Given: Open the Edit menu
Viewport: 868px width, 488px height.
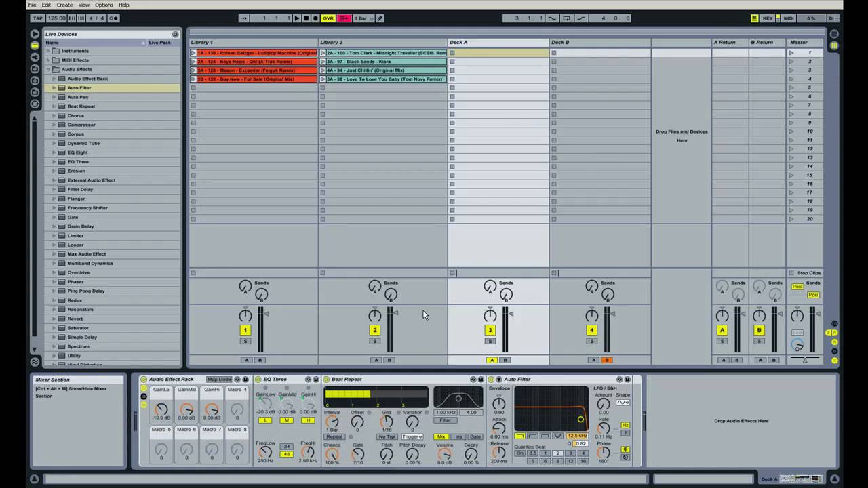Looking at the screenshot, I should (46, 5).
